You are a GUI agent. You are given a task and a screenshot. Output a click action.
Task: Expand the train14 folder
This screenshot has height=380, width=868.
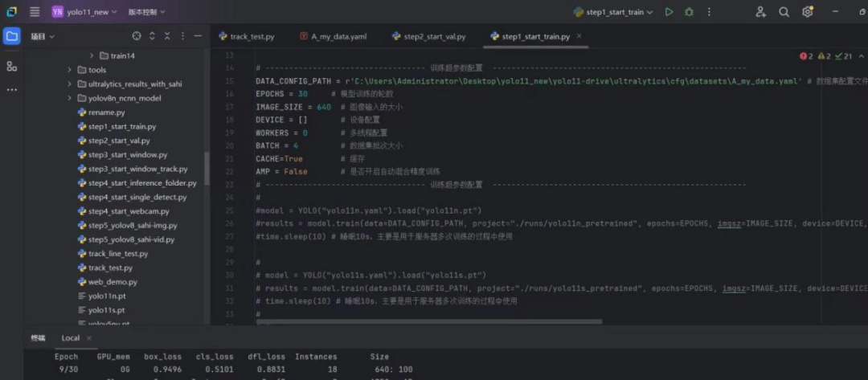[x=92, y=55]
